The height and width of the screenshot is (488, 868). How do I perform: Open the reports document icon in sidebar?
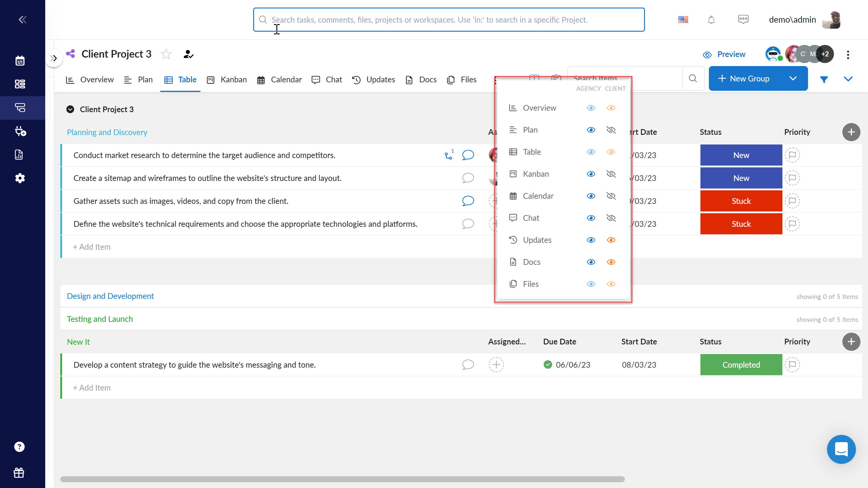point(20,154)
